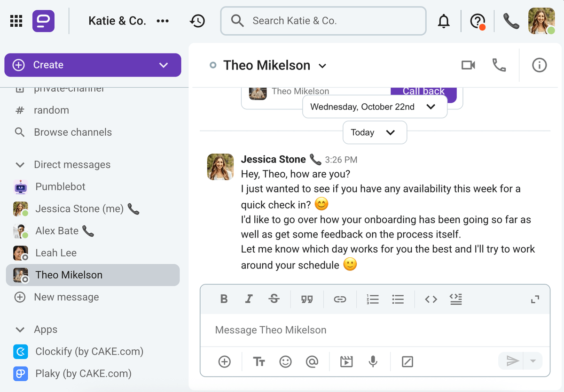This screenshot has height=392, width=564.
Task: Toggle the bulleted list formatting
Action: click(398, 299)
